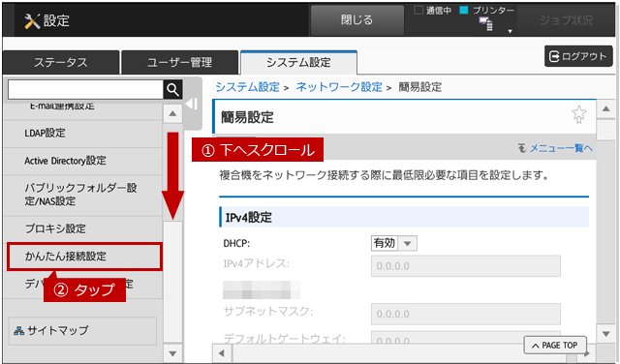This screenshot has width=620, height=364.
Task: Click the ログアウト button
Action: click(578, 56)
